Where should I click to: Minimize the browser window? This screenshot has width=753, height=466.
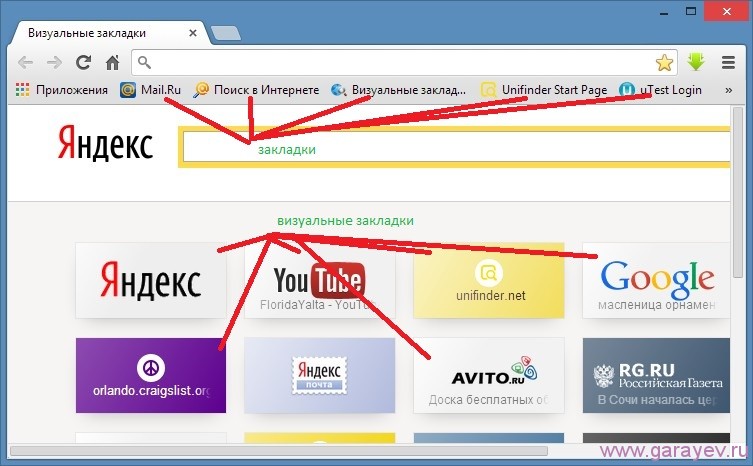[x=665, y=11]
